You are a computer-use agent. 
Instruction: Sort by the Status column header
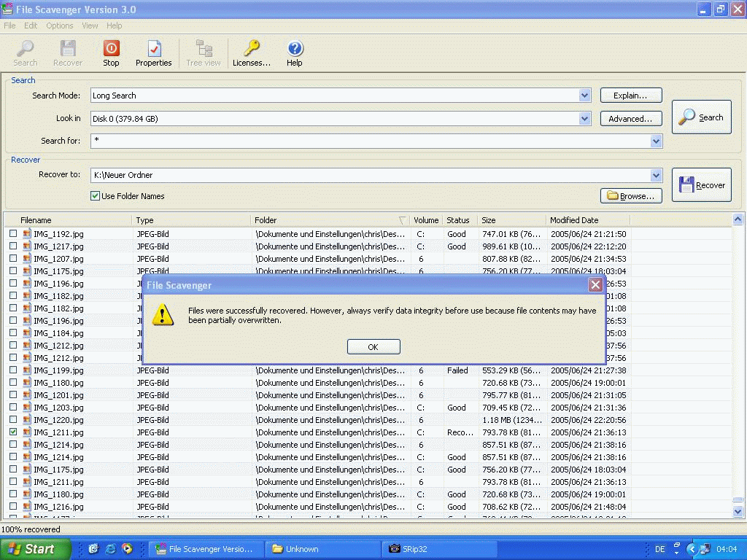(460, 220)
